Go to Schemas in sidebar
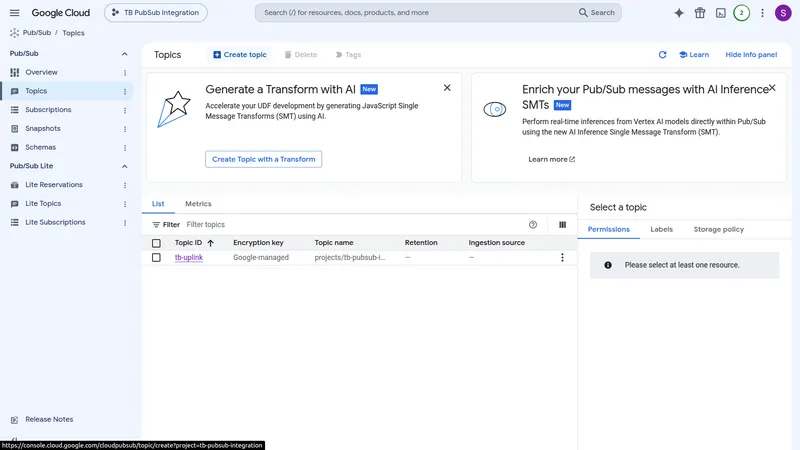 (x=41, y=147)
